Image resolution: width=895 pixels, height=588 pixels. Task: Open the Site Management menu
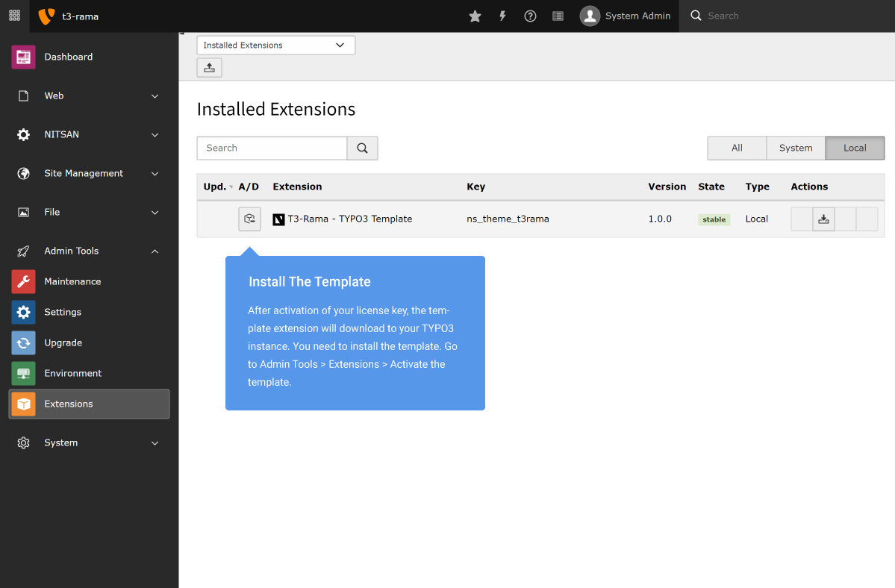click(84, 173)
